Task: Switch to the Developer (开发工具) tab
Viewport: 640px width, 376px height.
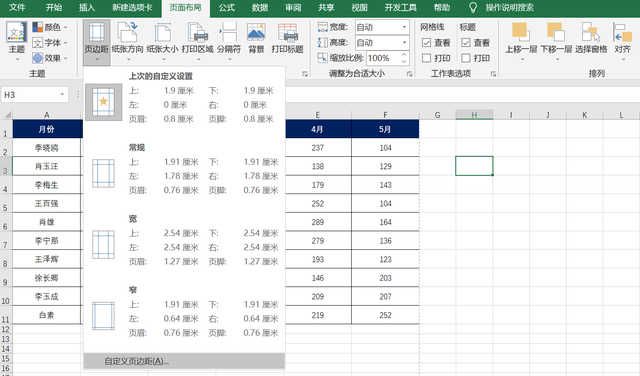Action: point(400,7)
